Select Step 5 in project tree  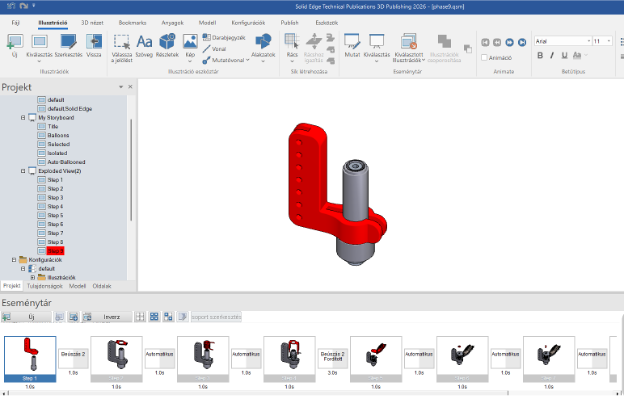coord(55,215)
